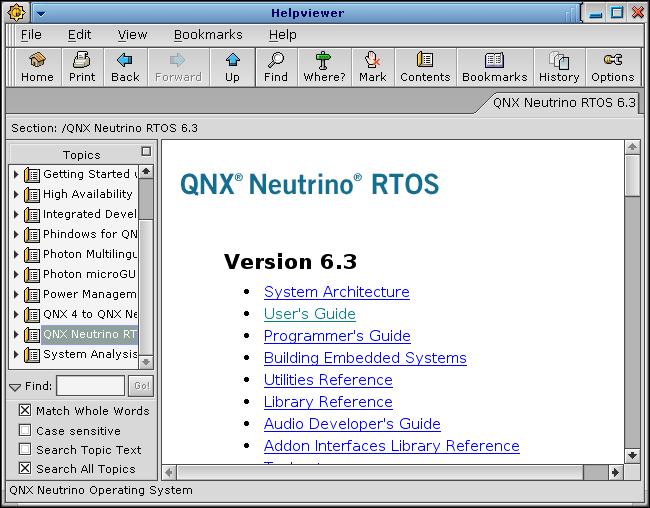The width and height of the screenshot is (650, 508).
Task: Open the Bookmarks toolbar icon
Action: pyautogui.click(x=494, y=67)
